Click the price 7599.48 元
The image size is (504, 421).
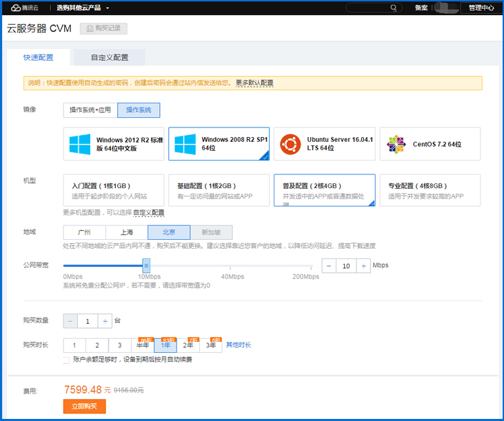point(87,390)
